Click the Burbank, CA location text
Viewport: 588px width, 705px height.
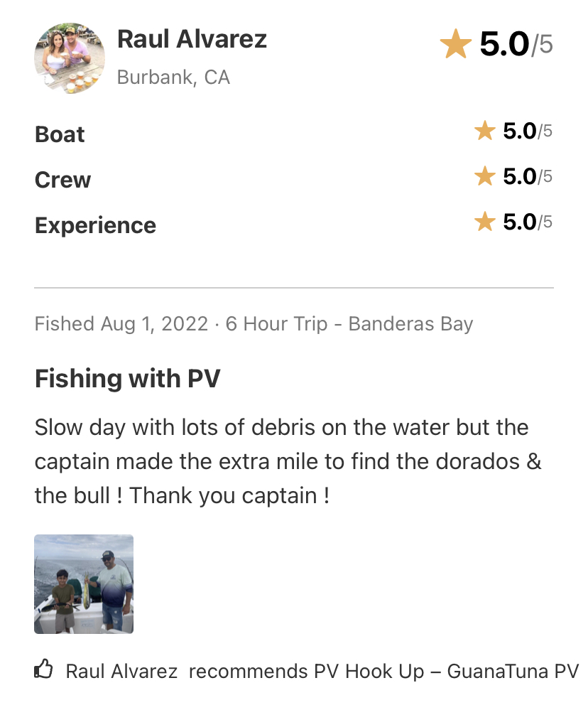click(173, 77)
